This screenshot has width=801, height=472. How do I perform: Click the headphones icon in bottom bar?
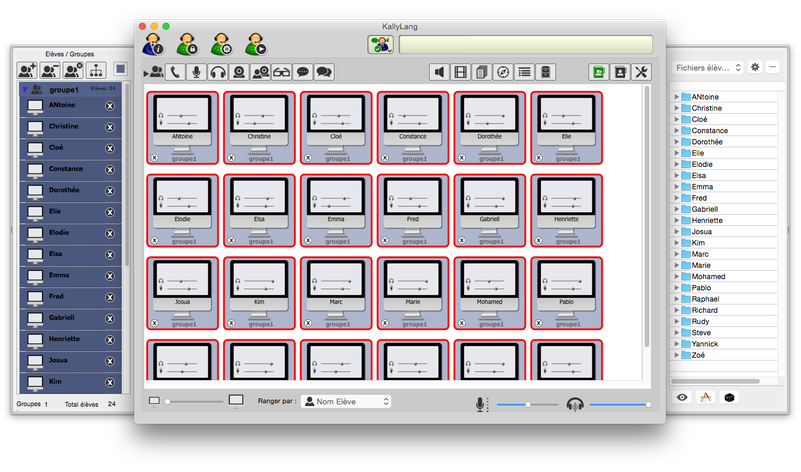(575, 405)
